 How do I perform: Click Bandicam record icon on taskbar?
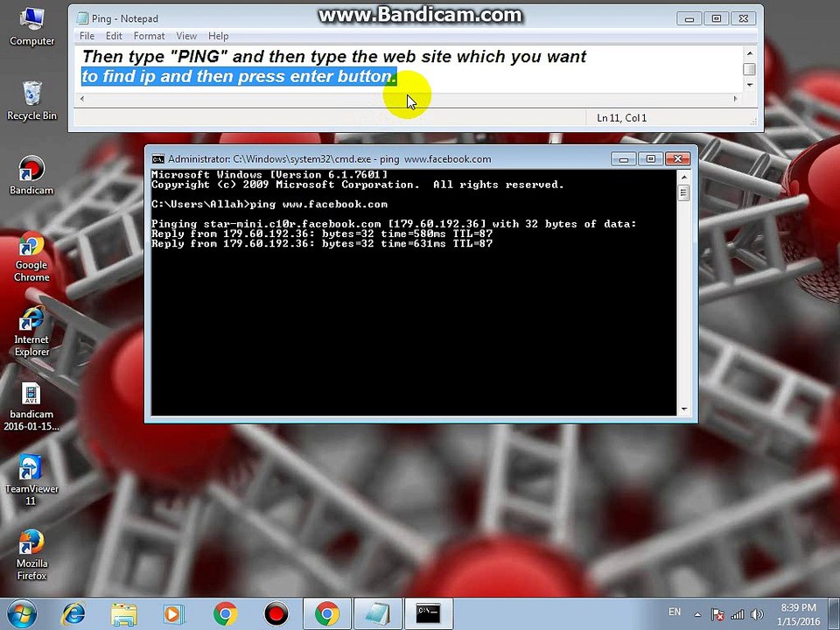pos(276,614)
